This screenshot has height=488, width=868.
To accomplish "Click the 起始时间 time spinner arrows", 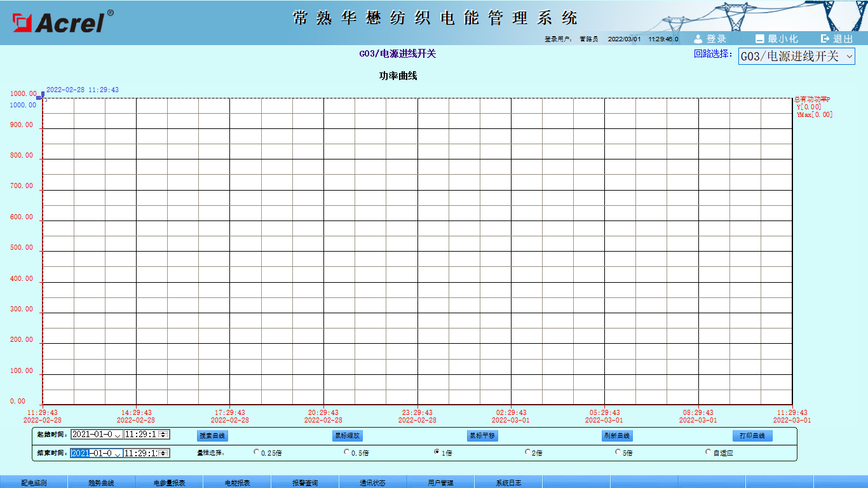I will [x=163, y=435].
